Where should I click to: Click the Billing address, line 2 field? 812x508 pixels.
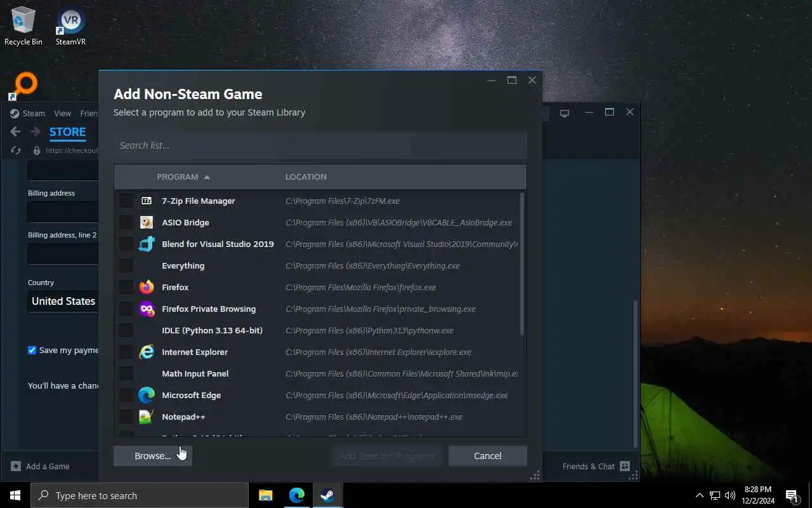pos(63,253)
